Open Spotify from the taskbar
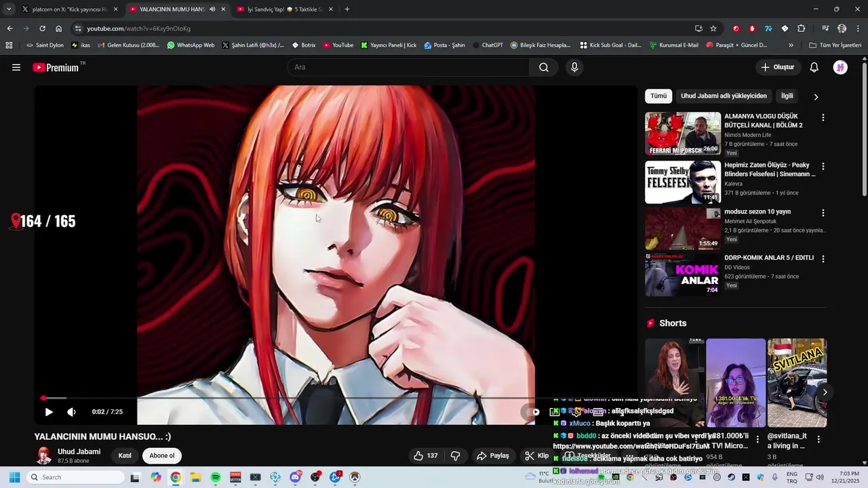868x488 pixels. [216, 477]
